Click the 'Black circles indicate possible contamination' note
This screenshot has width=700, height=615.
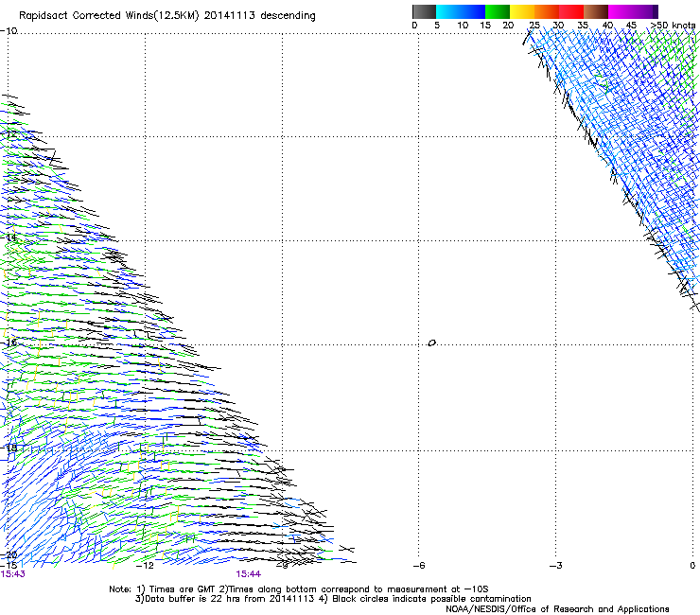[x=431, y=599]
